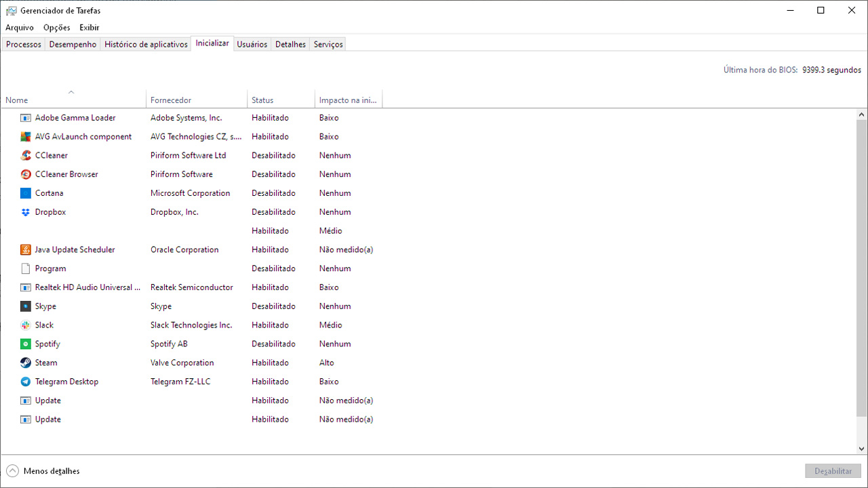This screenshot has width=868, height=488.
Task: Open the Arquivo menu
Action: (x=20, y=28)
